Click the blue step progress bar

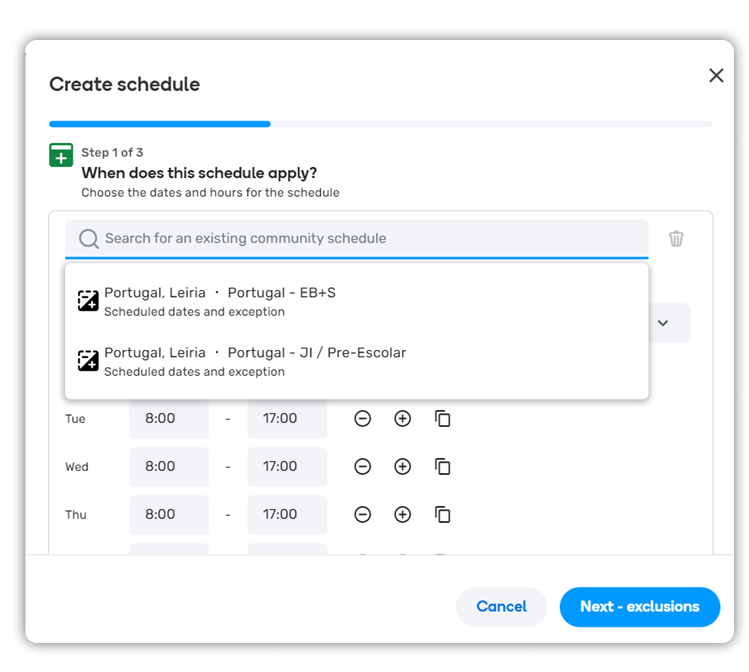coord(160,124)
